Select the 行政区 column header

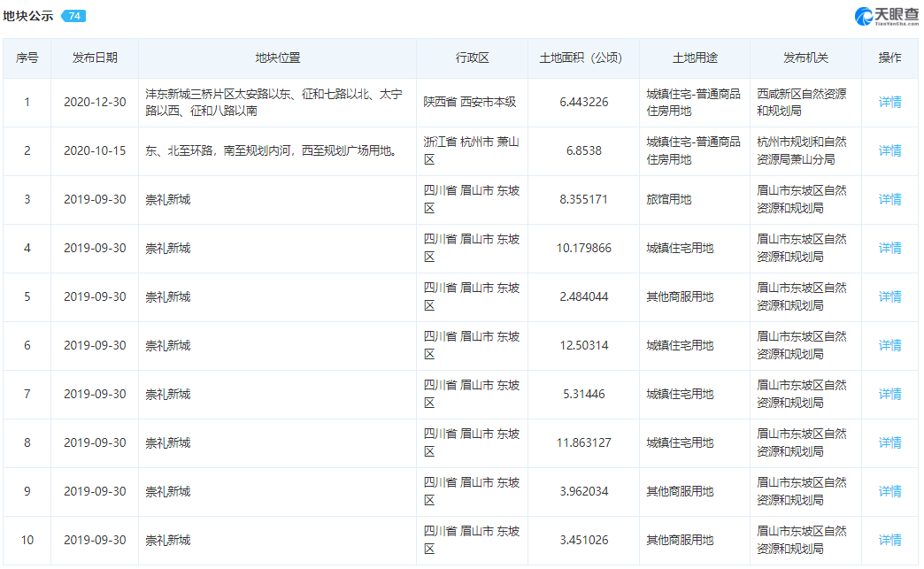click(472, 58)
